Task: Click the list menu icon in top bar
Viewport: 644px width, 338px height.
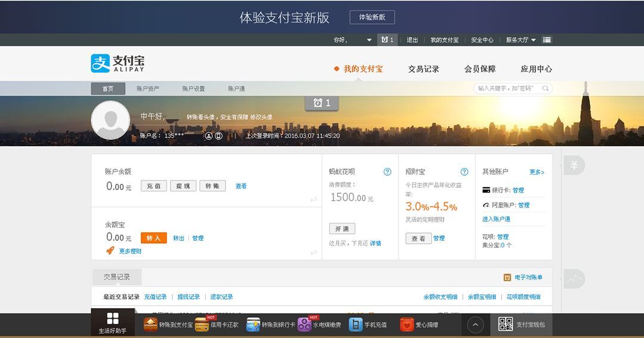Action: (547, 40)
